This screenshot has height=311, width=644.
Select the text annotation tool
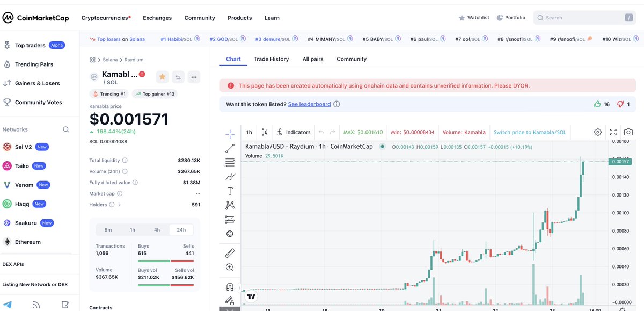point(230,191)
